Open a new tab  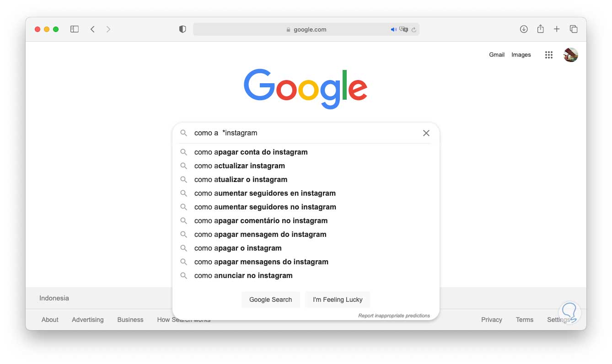pyautogui.click(x=557, y=29)
